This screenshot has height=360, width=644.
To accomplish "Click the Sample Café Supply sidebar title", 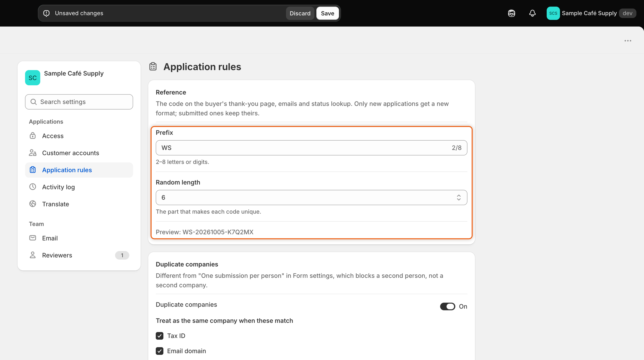I will click(x=74, y=73).
